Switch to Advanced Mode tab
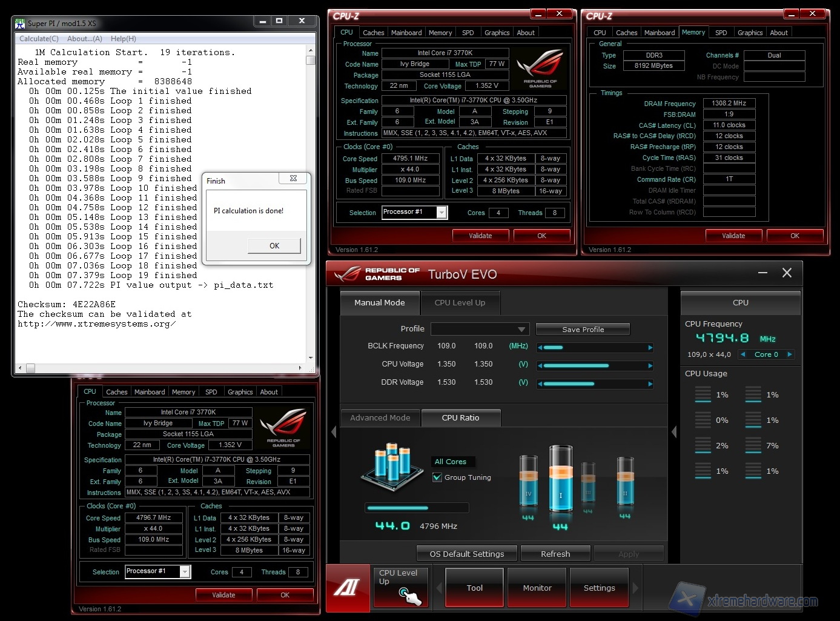 click(380, 417)
